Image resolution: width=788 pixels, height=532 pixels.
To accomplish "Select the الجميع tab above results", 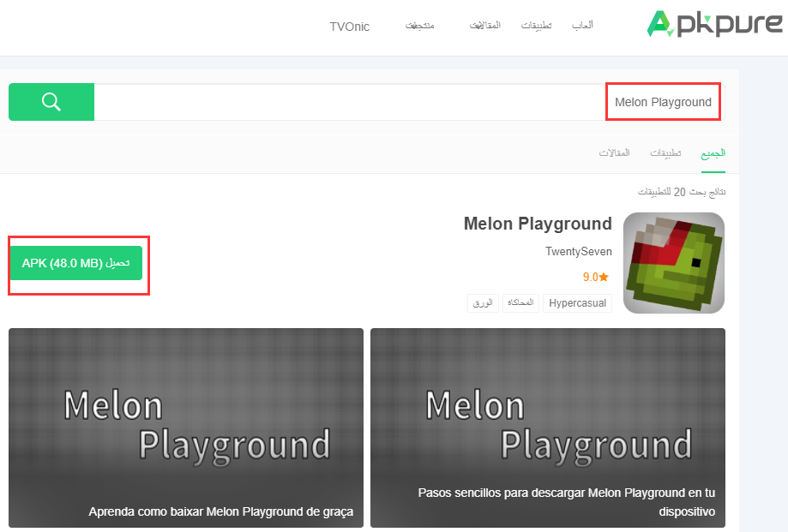I will click(713, 152).
